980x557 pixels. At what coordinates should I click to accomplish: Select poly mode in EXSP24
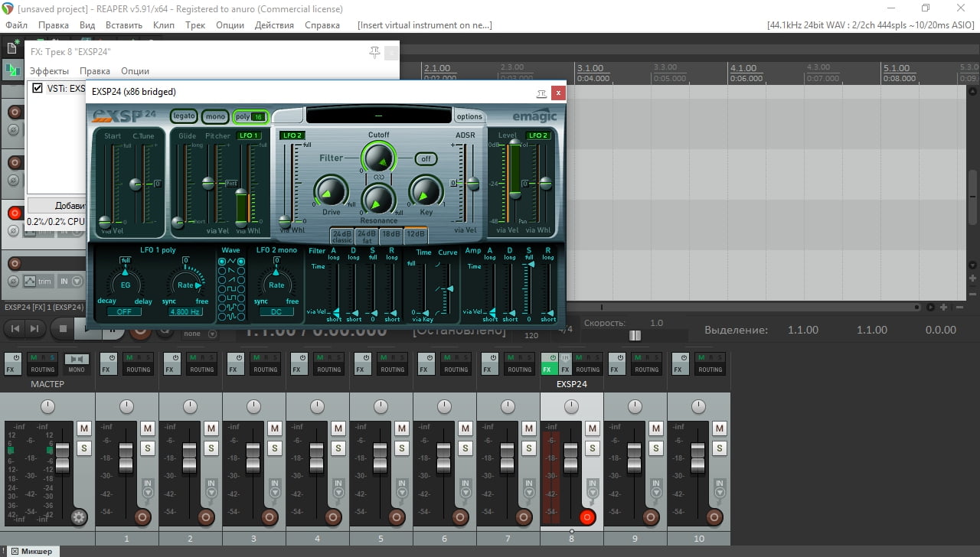(x=250, y=116)
